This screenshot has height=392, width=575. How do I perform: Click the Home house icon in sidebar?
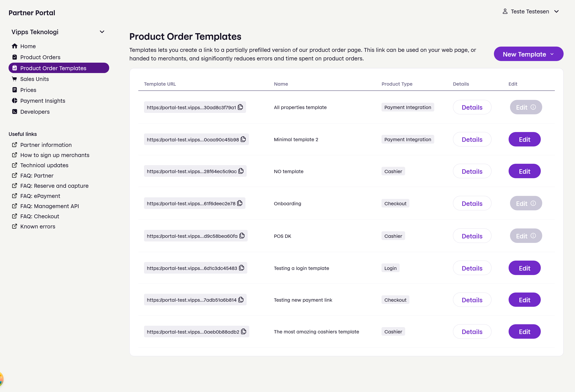pyautogui.click(x=15, y=46)
